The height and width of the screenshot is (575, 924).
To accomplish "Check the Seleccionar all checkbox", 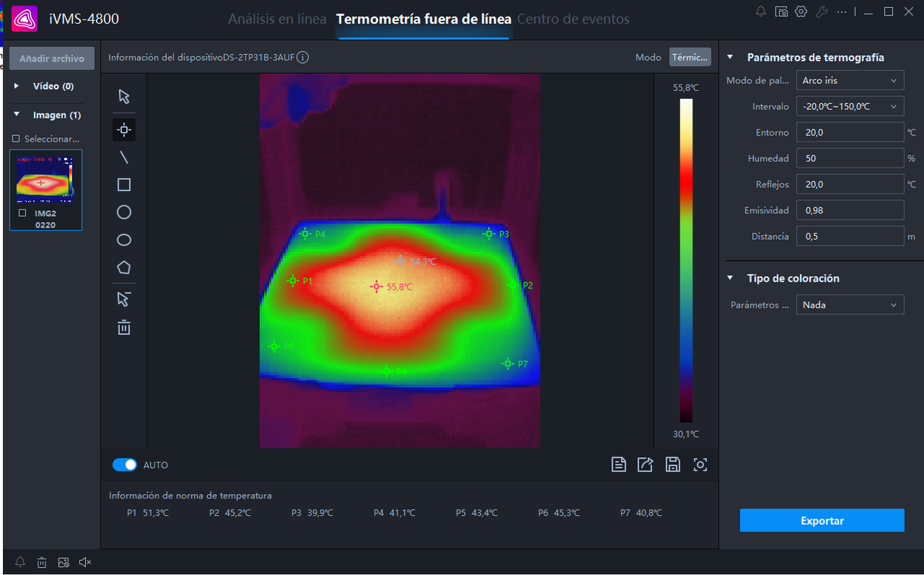I will point(16,139).
